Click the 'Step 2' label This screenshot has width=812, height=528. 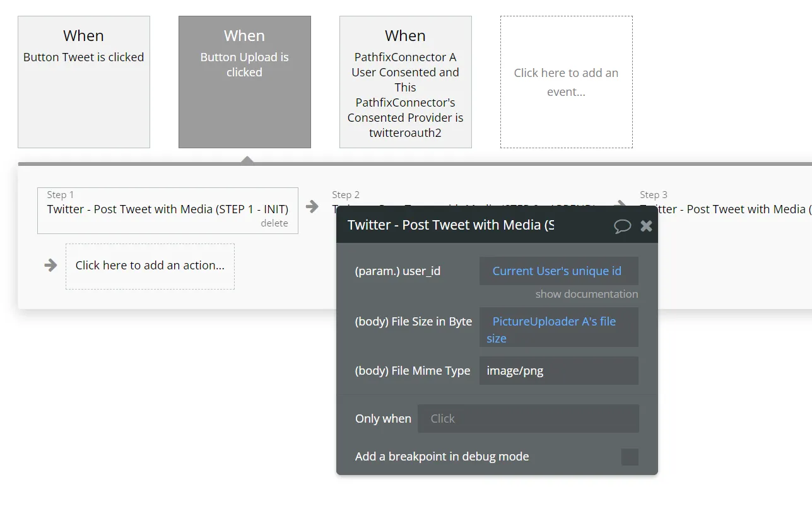(x=346, y=195)
